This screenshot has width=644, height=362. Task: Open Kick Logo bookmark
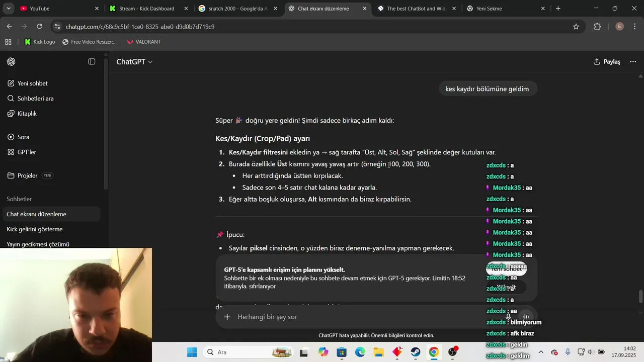click(40, 42)
